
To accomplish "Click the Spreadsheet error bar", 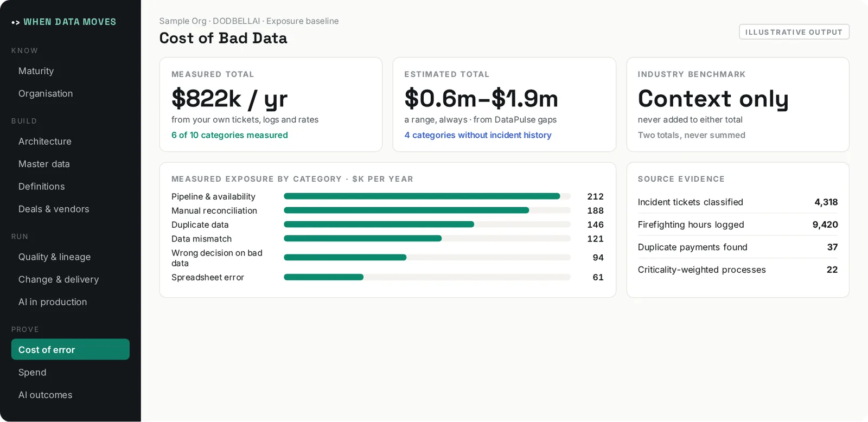I will pos(427,277).
